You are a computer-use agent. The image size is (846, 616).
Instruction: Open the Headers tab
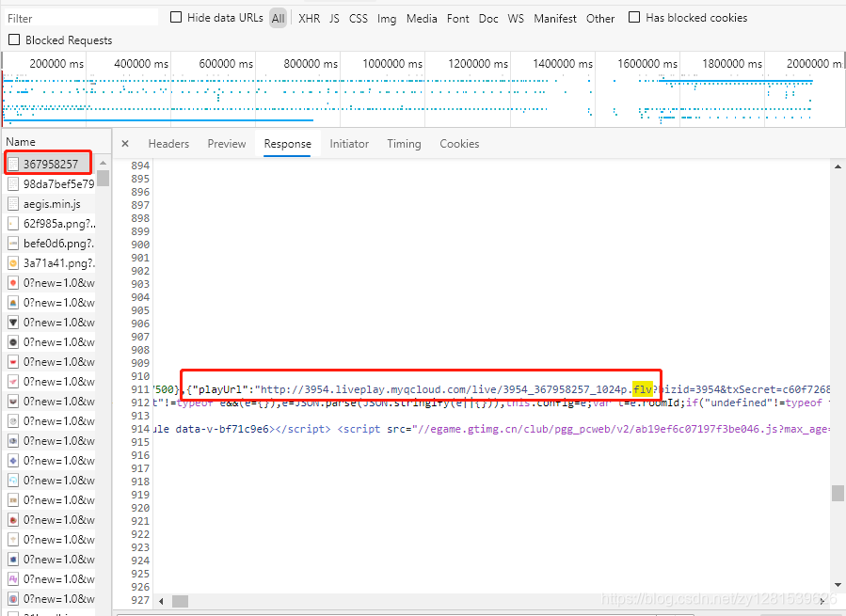click(x=168, y=144)
